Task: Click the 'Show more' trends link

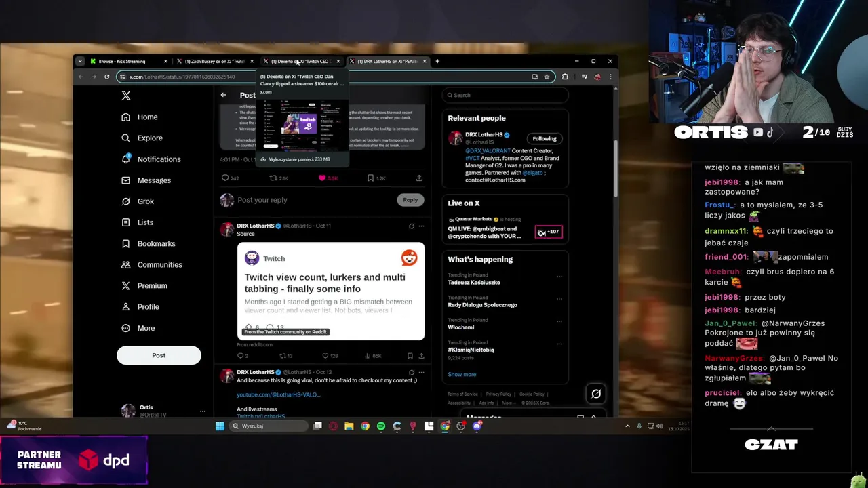Action: [462, 374]
